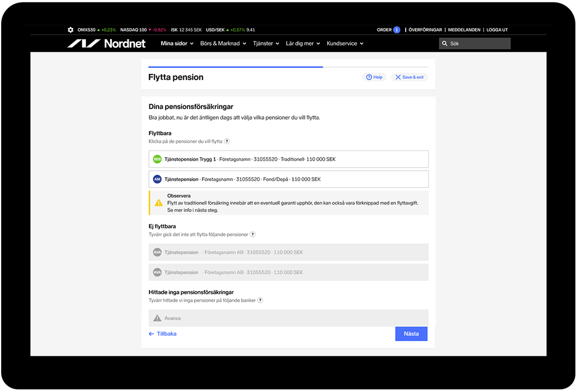Viewport: 577px width, 392px height.
Task: Click the OMXS30 green up arrow indicator
Action: click(x=98, y=30)
